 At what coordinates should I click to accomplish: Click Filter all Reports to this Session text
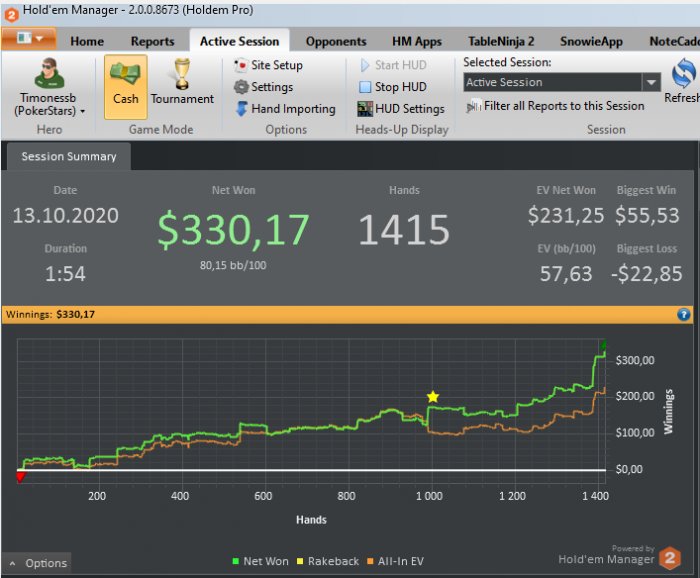564,106
